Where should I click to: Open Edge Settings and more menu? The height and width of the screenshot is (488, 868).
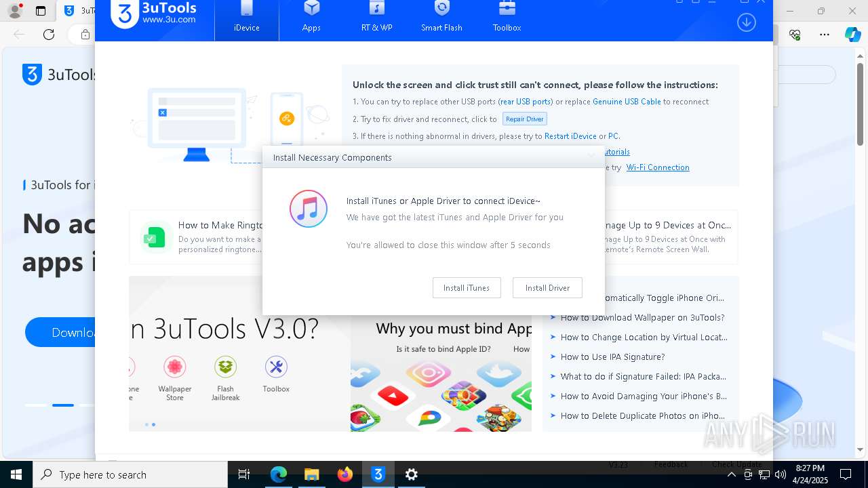pyautogui.click(x=825, y=34)
